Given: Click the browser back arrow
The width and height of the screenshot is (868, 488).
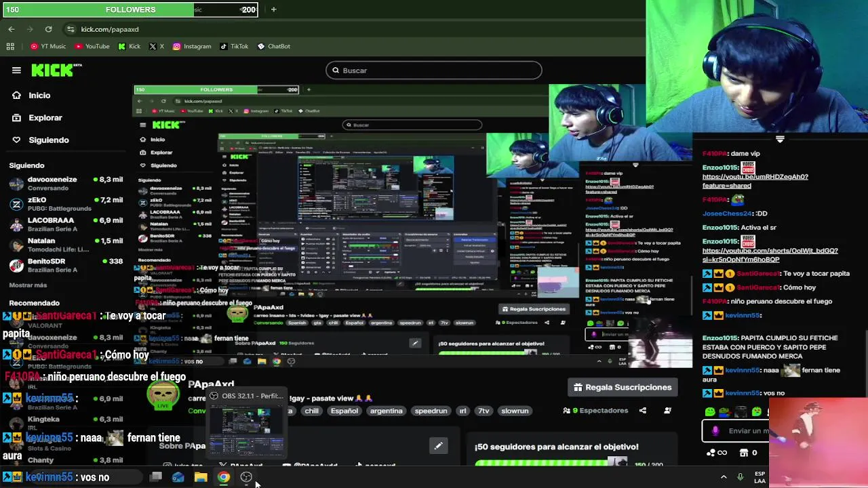Looking at the screenshot, I should [12, 29].
